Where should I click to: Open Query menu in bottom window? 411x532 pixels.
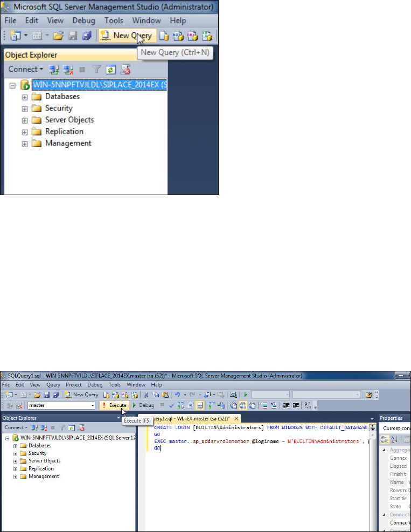(x=53, y=385)
